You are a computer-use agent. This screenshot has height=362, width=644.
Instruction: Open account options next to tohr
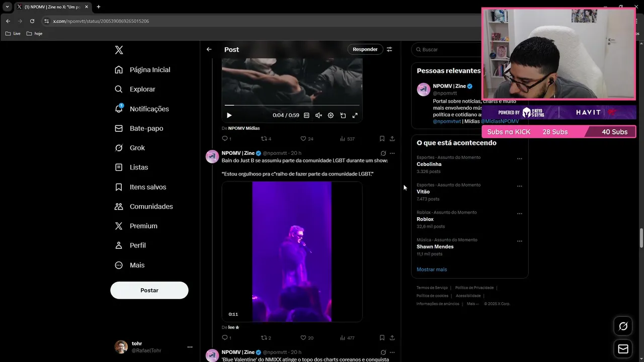(190, 347)
